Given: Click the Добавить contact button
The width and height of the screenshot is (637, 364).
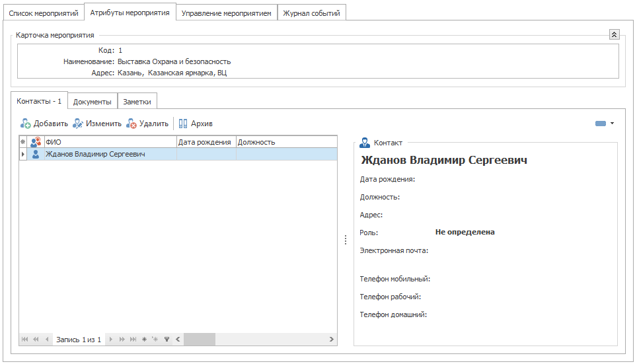Looking at the screenshot, I should (x=44, y=124).
